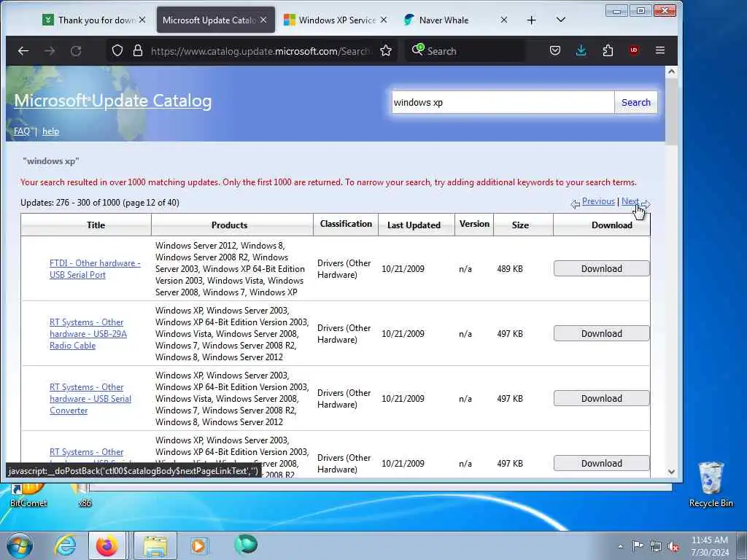Image resolution: width=747 pixels, height=560 pixels.
Task: Sort by the Size column header
Action: (520, 225)
